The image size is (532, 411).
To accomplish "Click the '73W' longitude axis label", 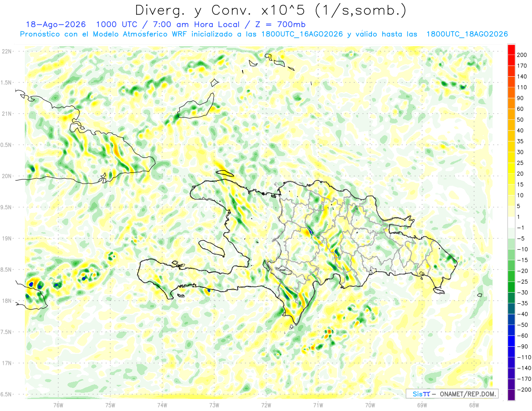I will (214, 405).
